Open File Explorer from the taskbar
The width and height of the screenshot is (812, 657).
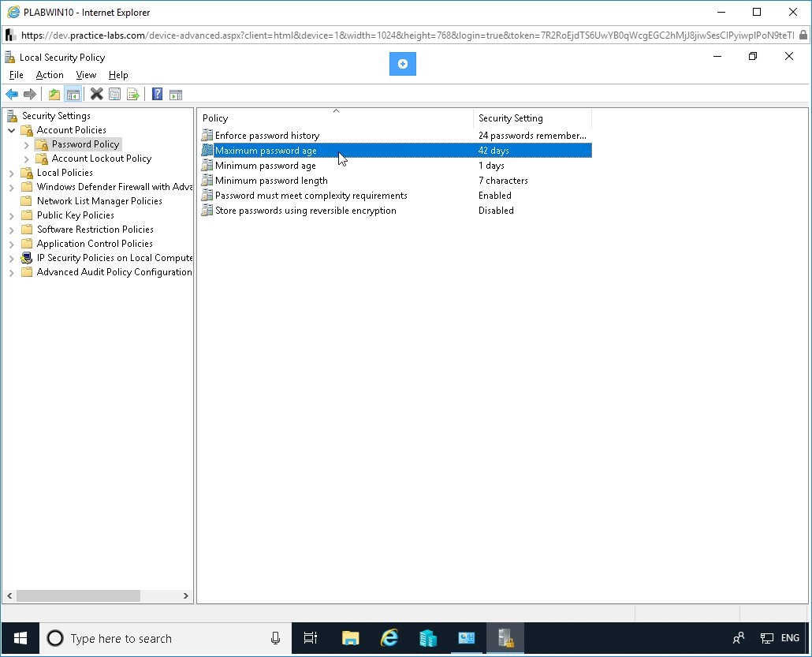pos(351,638)
